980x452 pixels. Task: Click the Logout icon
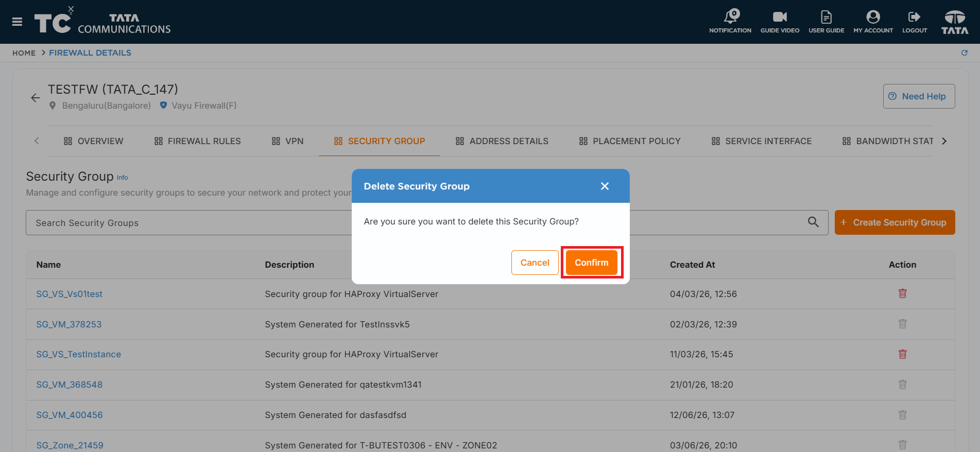tap(914, 22)
